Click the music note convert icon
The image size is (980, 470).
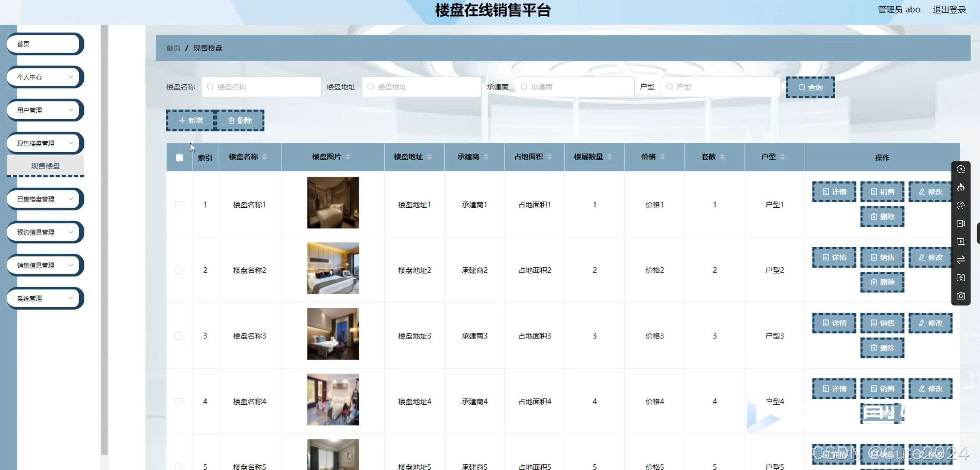point(961,205)
